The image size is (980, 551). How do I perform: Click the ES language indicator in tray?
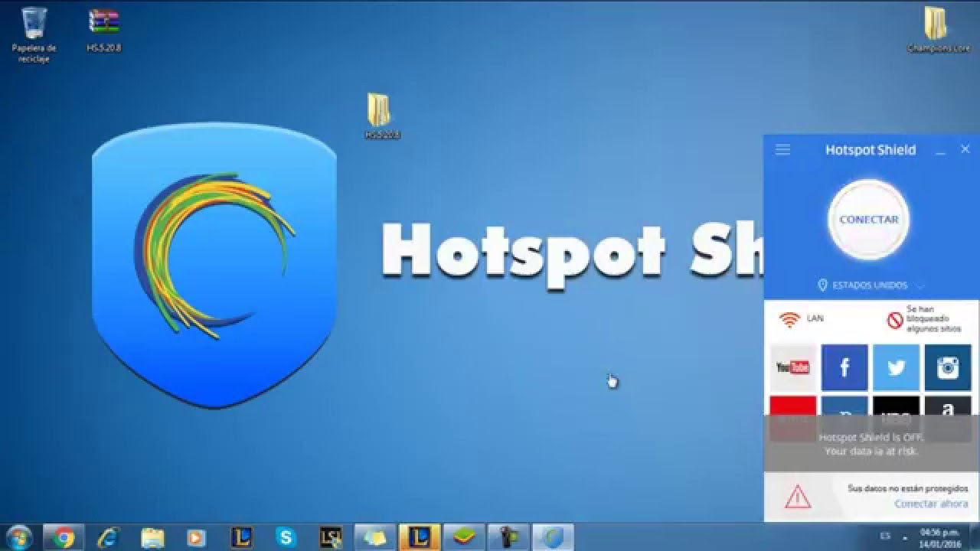tap(885, 535)
